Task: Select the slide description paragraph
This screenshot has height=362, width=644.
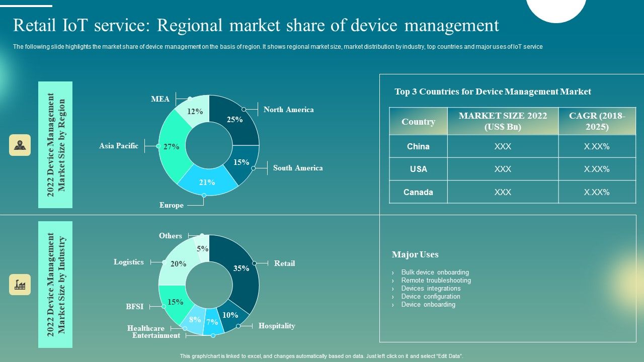Action: coord(278,47)
